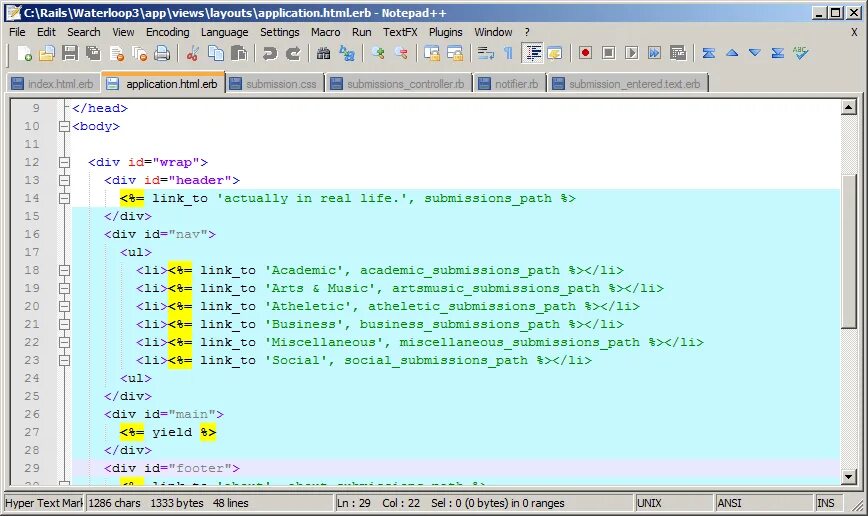The image size is (868, 516).
Task: Click scrollbar up arrow in editor
Action: 849,107
